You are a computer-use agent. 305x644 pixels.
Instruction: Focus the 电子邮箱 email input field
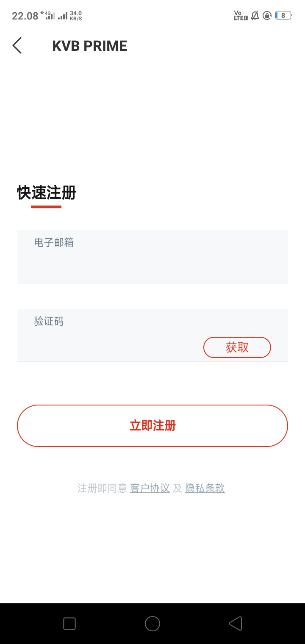152,256
